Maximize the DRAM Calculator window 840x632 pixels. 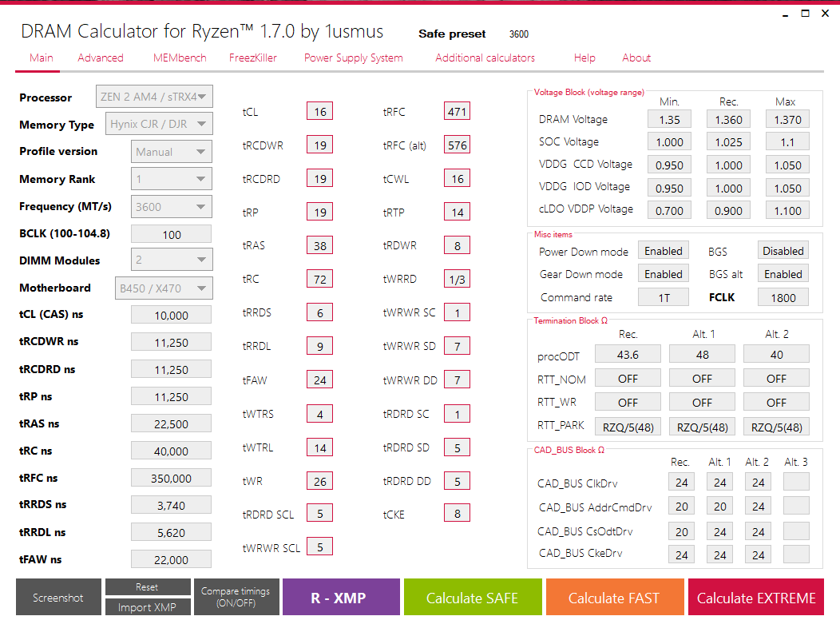point(805,14)
